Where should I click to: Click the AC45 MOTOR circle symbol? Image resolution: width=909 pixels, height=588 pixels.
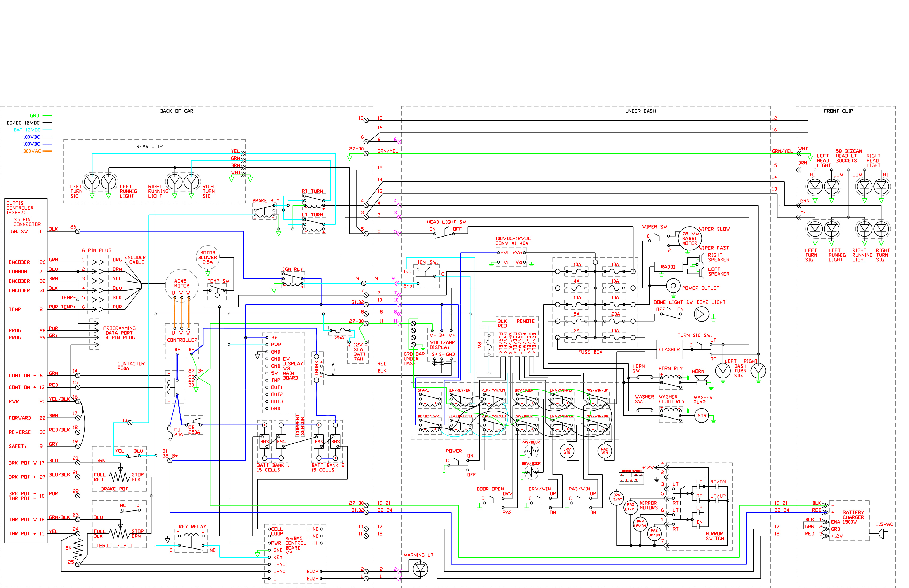pyautogui.click(x=182, y=286)
